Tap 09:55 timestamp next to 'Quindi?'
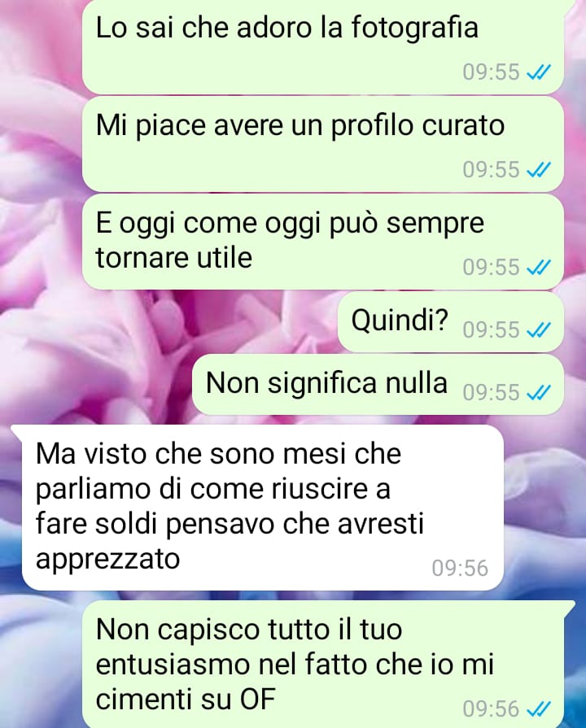Viewport: 586px width, 728px height. tap(491, 330)
